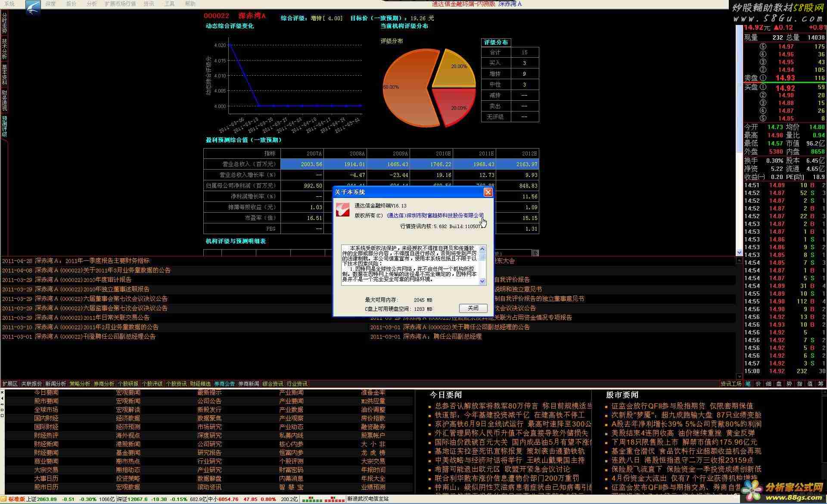The height and width of the screenshot is (504, 827).
Task: Select the 策略分析 bottom tab
Action: [80, 384]
